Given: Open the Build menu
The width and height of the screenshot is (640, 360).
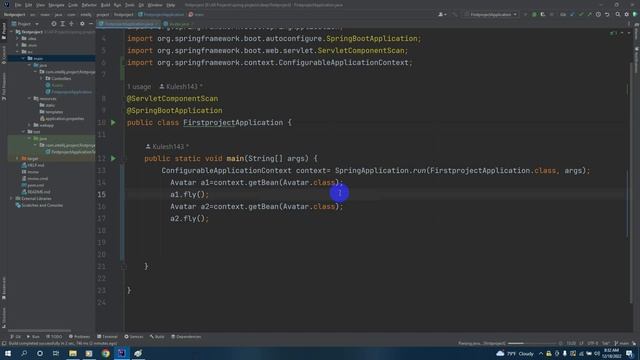Looking at the screenshot, I should pyautogui.click(x=105, y=5).
